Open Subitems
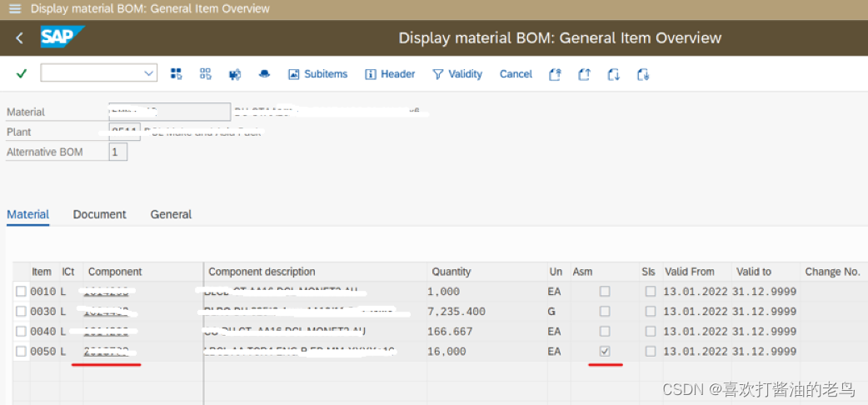Viewport: 868px width, 405px height. point(317,73)
